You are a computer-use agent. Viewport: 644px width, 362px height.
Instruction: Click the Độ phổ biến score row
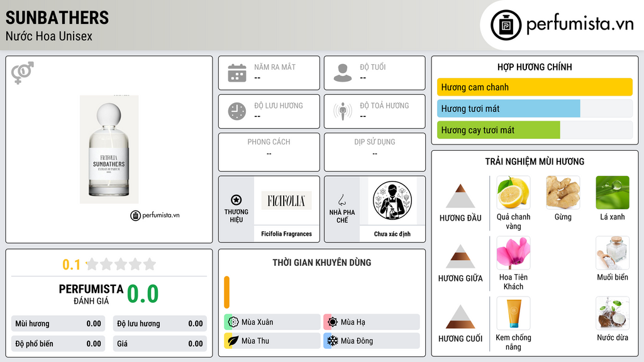click(58, 344)
